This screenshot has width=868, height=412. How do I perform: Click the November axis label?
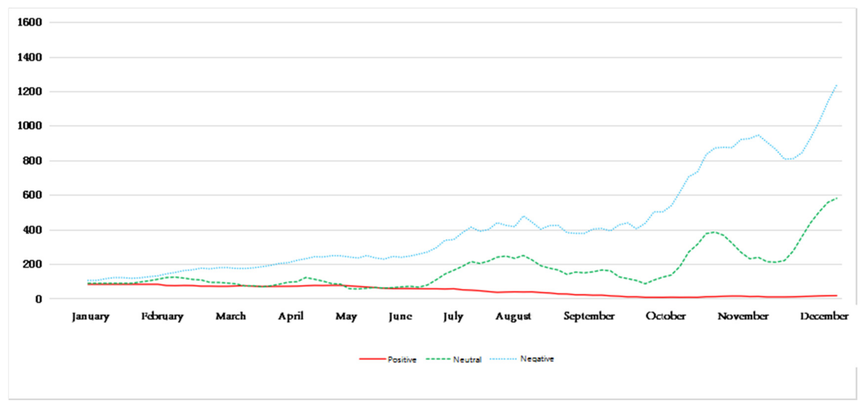[x=743, y=316]
